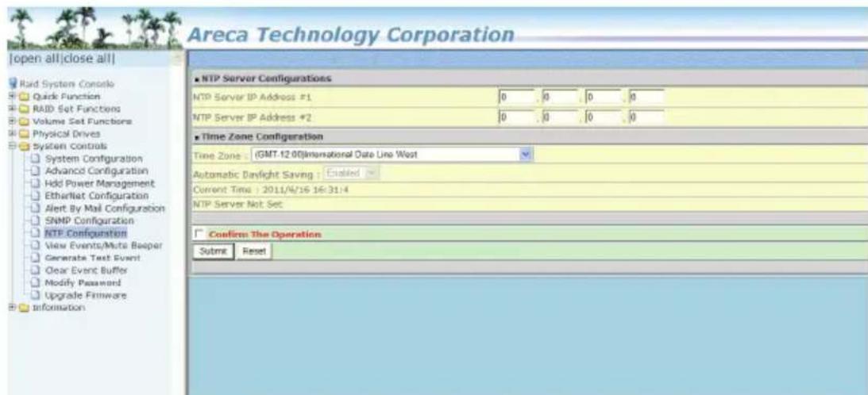The width and height of the screenshot is (868, 395).
Task: Open Modify Password page
Action: click(83, 282)
